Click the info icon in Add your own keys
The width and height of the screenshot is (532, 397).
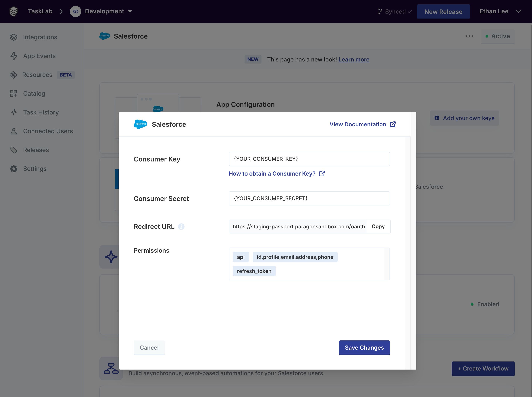(437, 118)
